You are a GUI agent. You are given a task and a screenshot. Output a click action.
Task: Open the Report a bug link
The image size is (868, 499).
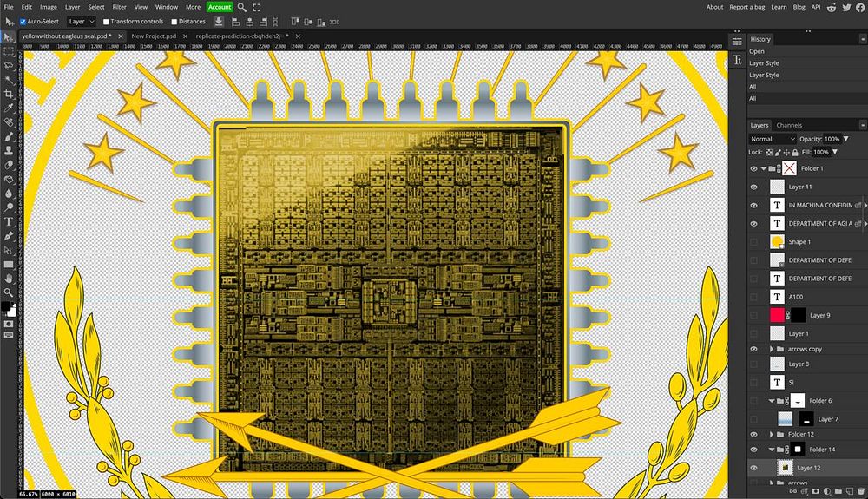(x=746, y=7)
